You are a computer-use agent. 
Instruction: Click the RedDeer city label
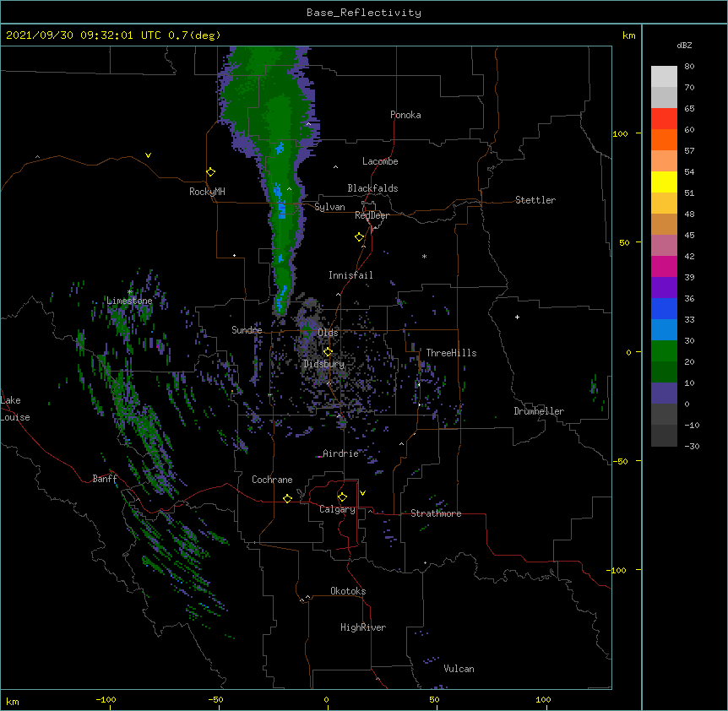click(x=372, y=215)
